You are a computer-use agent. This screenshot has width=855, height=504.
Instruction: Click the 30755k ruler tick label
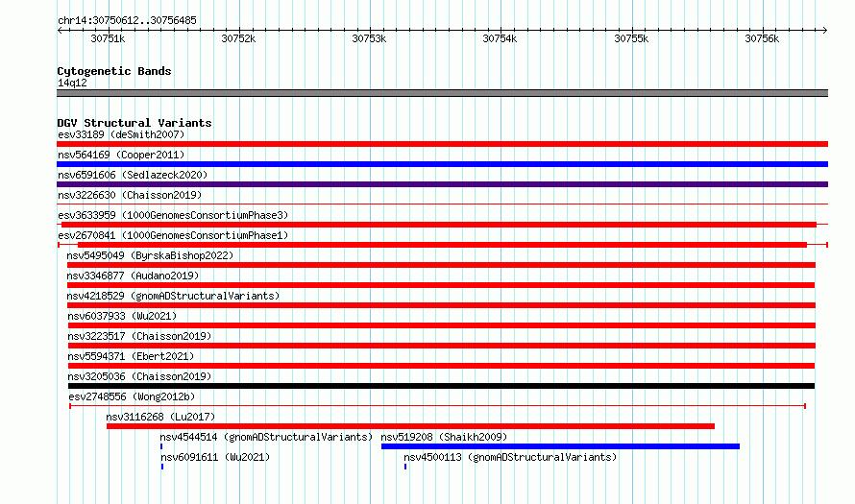[631, 38]
